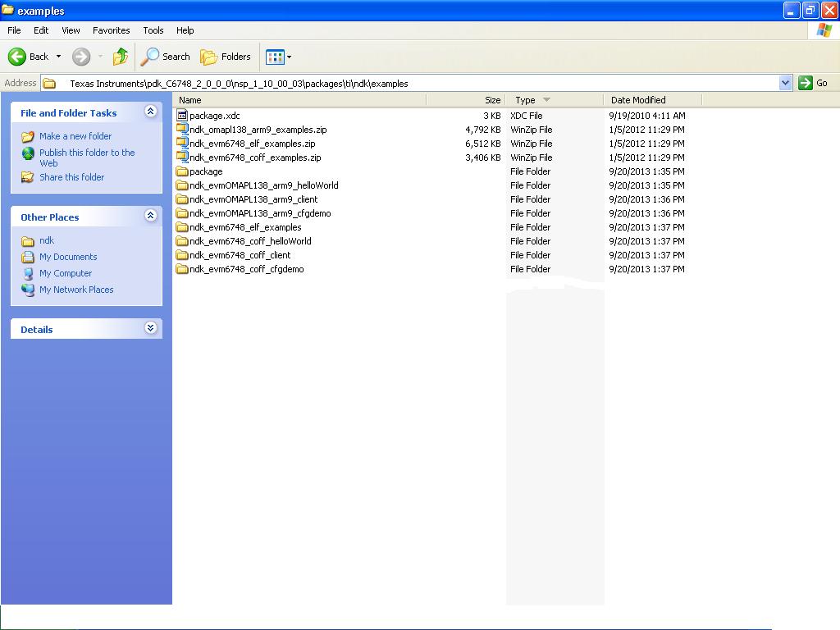This screenshot has width=840, height=630.
Task: Click the Forward arrow icon
Action: tap(81, 57)
